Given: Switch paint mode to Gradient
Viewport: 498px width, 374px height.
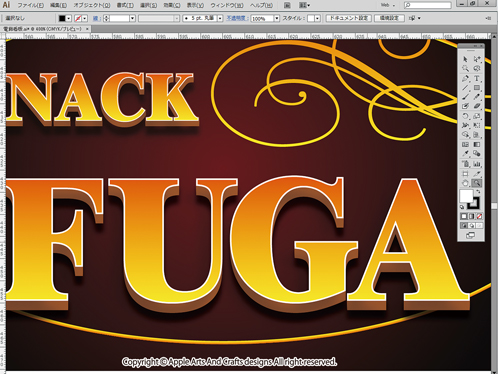Looking at the screenshot, I should point(472,216).
